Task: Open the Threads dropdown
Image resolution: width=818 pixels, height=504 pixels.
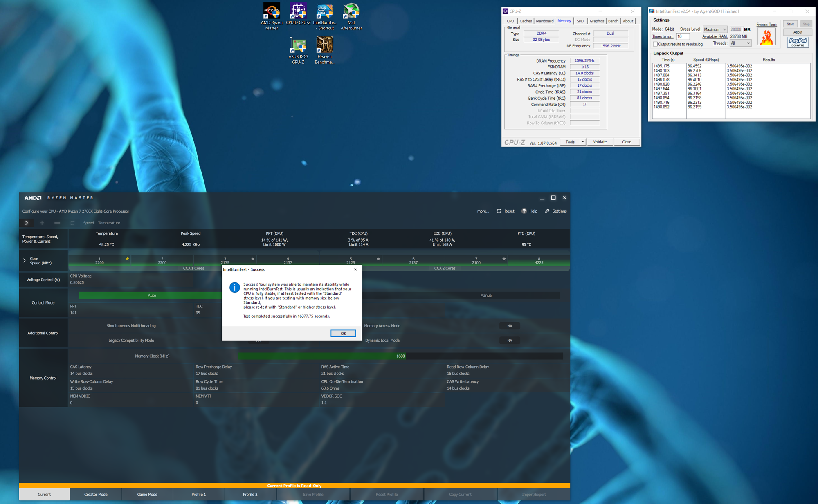Action: (740, 43)
